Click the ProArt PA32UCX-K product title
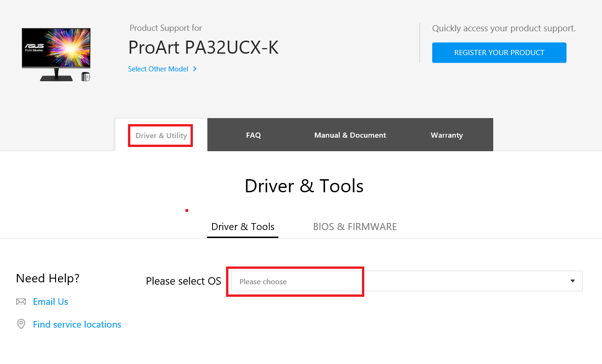Image resolution: width=602 pixels, height=364 pixels. [203, 47]
